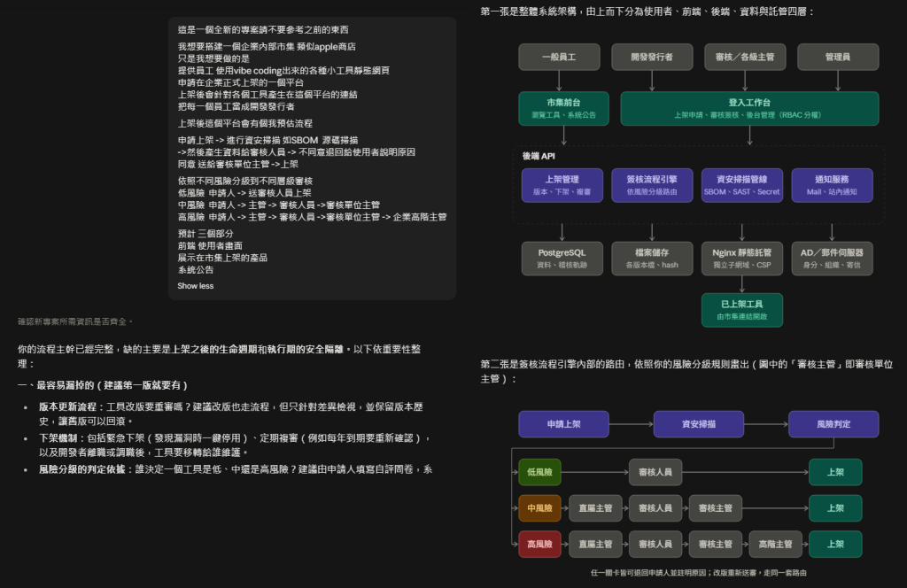
Task: Click the orange 中風險 node
Action: tap(539, 508)
